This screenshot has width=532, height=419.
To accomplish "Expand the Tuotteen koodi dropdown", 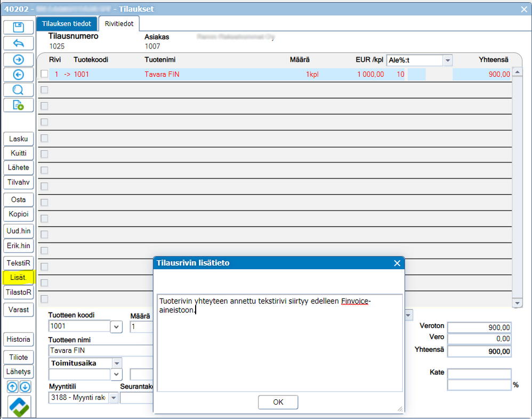I will point(116,326).
